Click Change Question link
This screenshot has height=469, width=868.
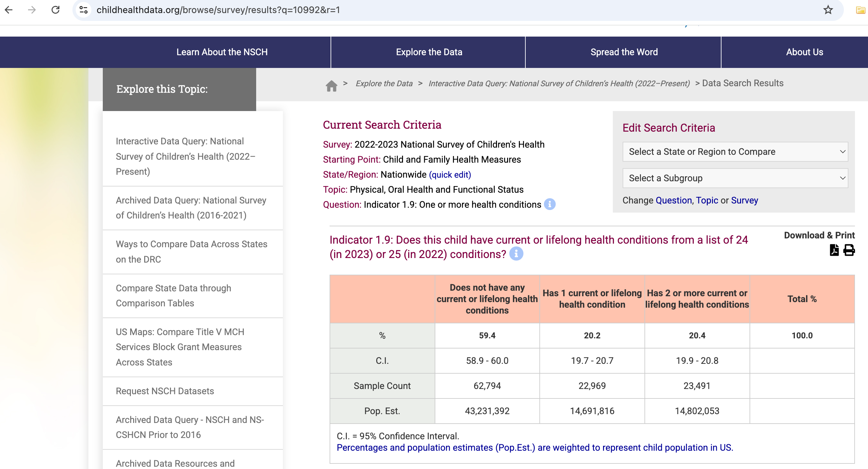pos(674,200)
